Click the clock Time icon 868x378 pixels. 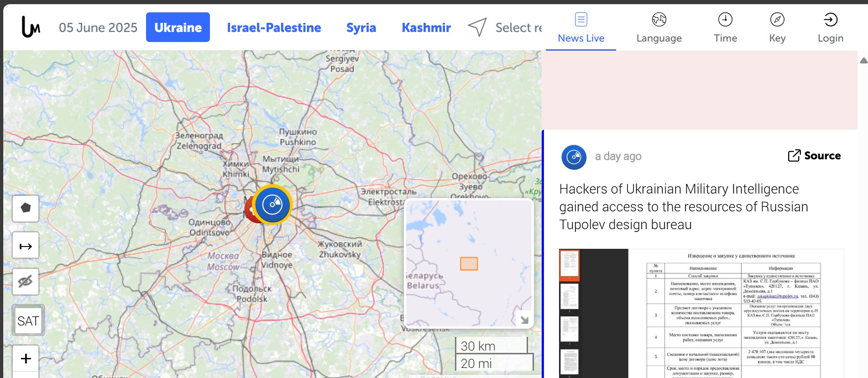(725, 20)
